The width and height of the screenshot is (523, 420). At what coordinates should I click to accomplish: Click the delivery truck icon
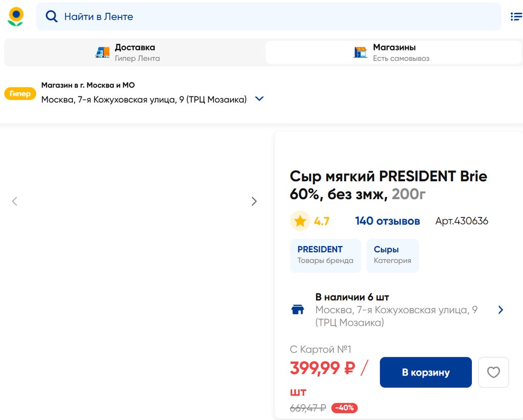point(103,52)
